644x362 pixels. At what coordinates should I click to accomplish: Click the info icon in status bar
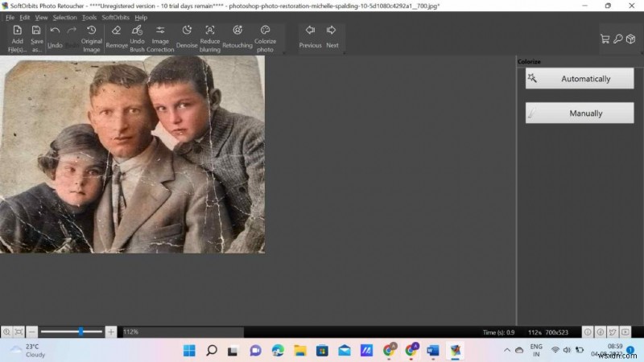click(x=588, y=331)
